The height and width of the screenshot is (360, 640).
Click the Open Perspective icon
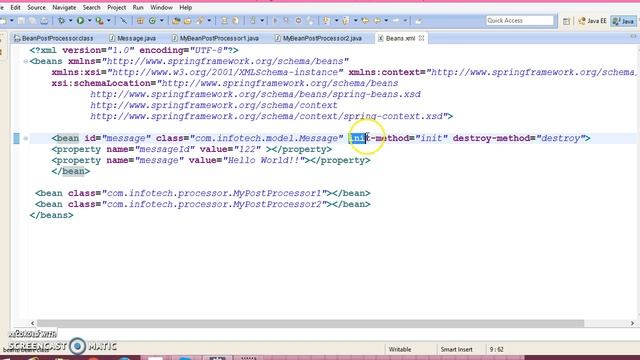click(x=566, y=21)
